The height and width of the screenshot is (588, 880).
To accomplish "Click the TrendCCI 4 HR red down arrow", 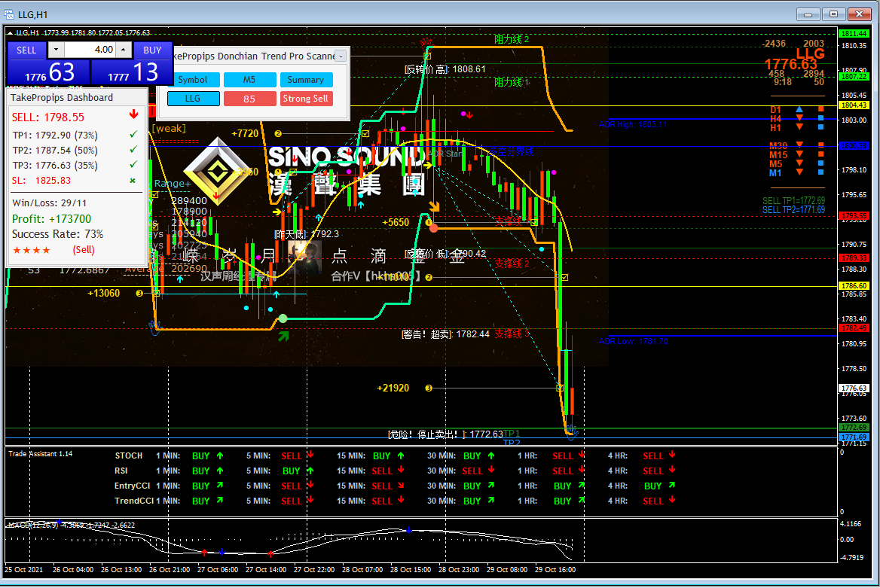I will pyautogui.click(x=672, y=500).
